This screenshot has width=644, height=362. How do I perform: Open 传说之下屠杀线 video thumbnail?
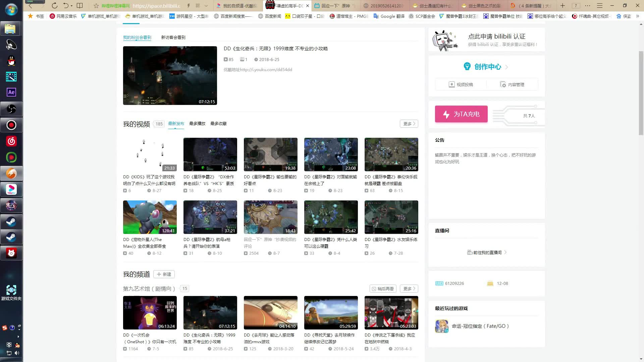click(x=391, y=313)
